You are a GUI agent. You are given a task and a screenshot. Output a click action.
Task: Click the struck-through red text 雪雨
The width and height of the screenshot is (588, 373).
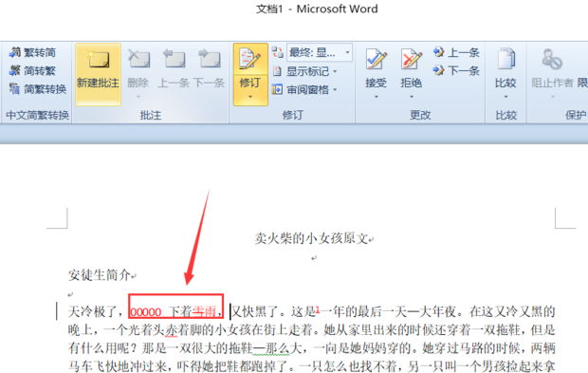coord(204,311)
